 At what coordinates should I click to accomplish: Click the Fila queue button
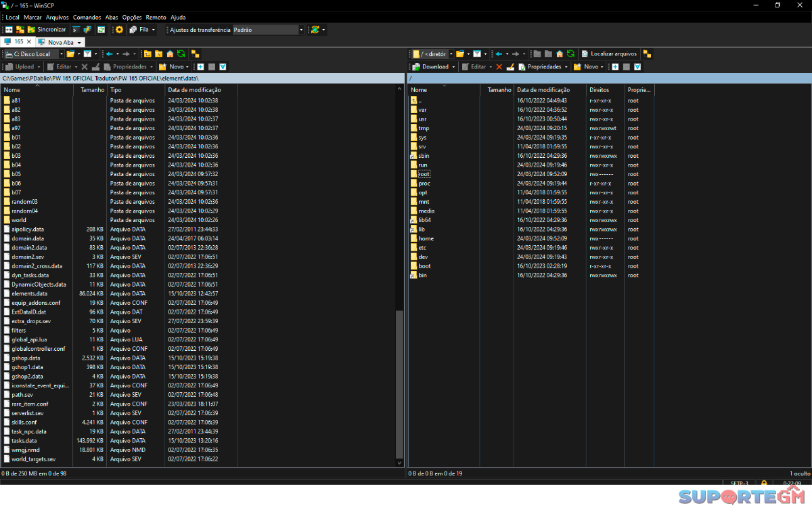pyautogui.click(x=139, y=30)
